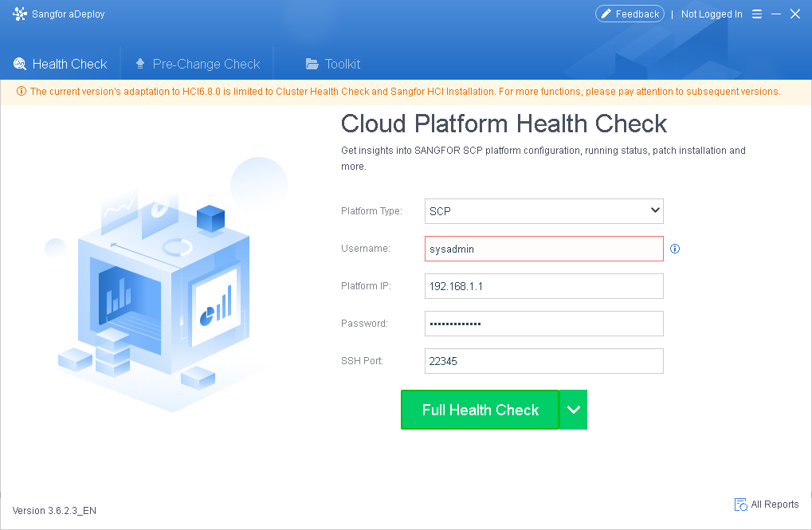Switch to the Pre-Change Check tab
The image size is (812, 530).
click(x=198, y=64)
